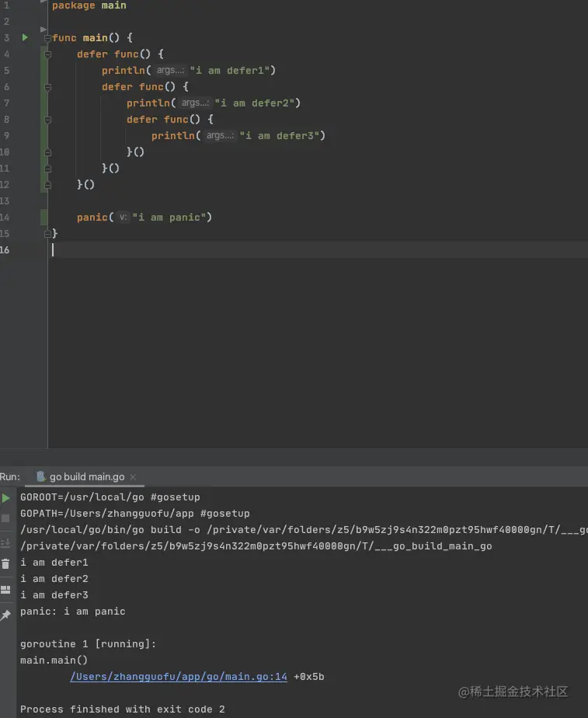Rerun the go build main.go configuration
This screenshot has height=718, width=588.
[x=5, y=498]
